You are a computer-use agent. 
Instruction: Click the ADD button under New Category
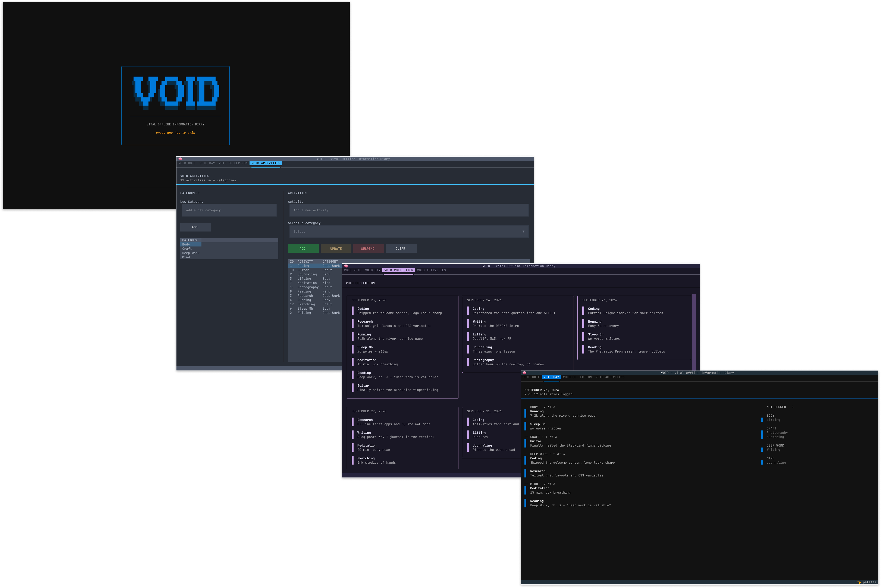point(195,227)
